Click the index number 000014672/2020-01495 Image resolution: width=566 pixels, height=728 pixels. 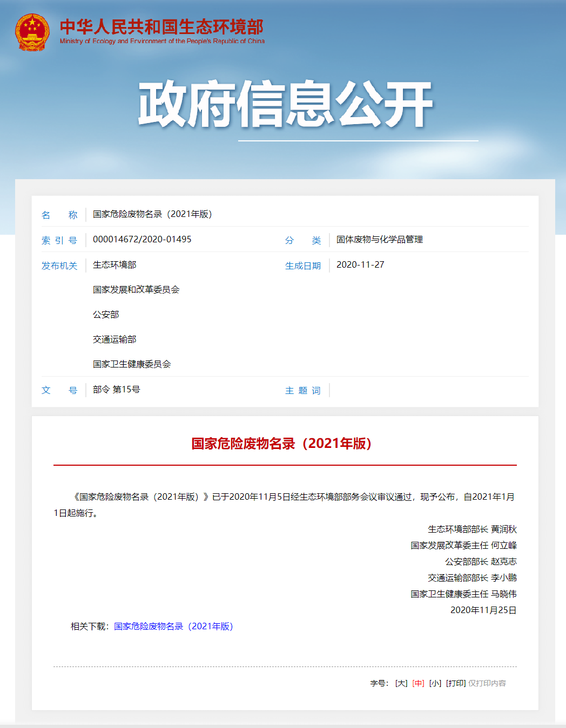142,239
